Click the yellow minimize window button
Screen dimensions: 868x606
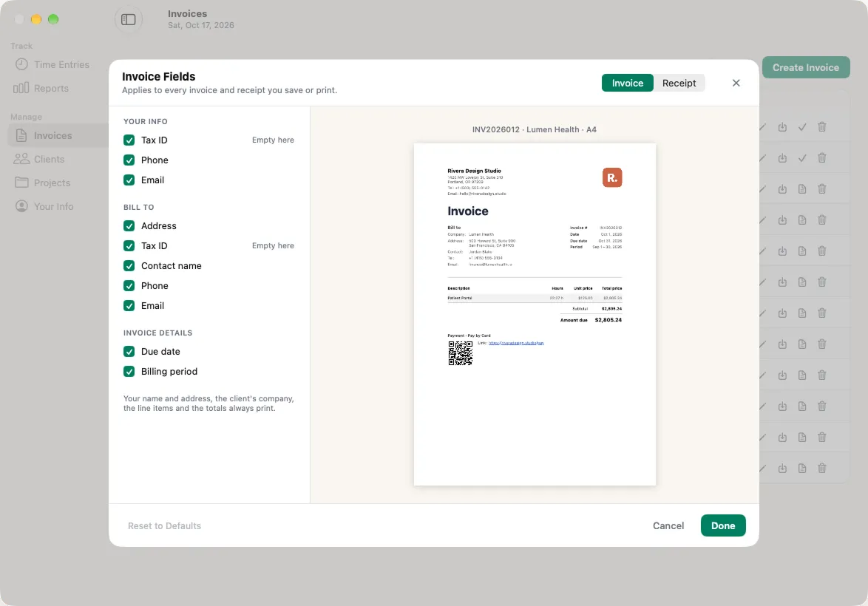click(36, 19)
